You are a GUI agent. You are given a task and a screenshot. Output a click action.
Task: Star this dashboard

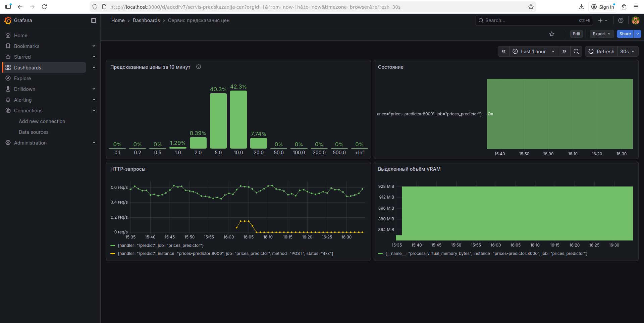tap(552, 34)
